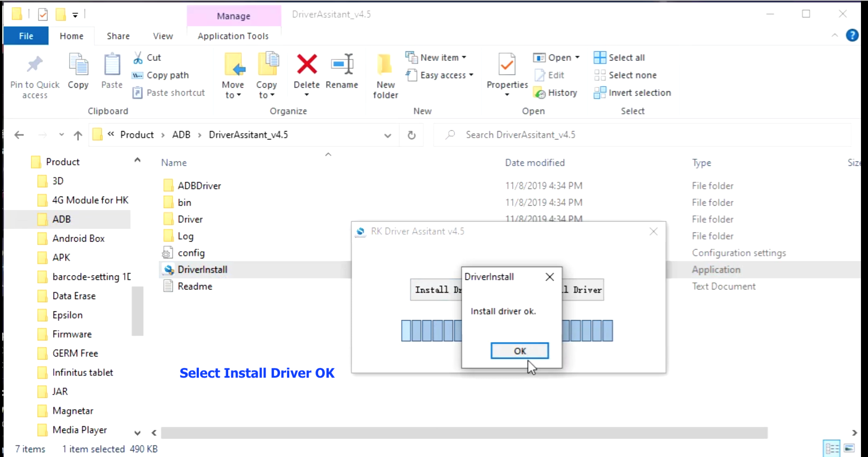Select the bin folder
This screenshot has height=457, width=868.
[x=184, y=203]
